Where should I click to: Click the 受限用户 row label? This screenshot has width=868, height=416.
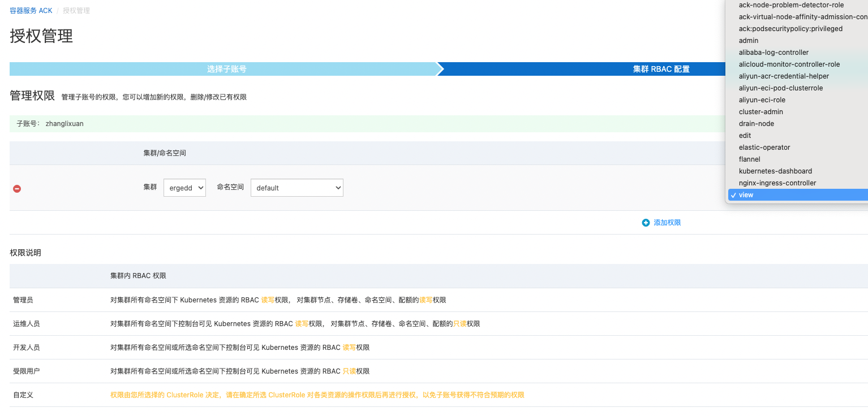coord(27,371)
